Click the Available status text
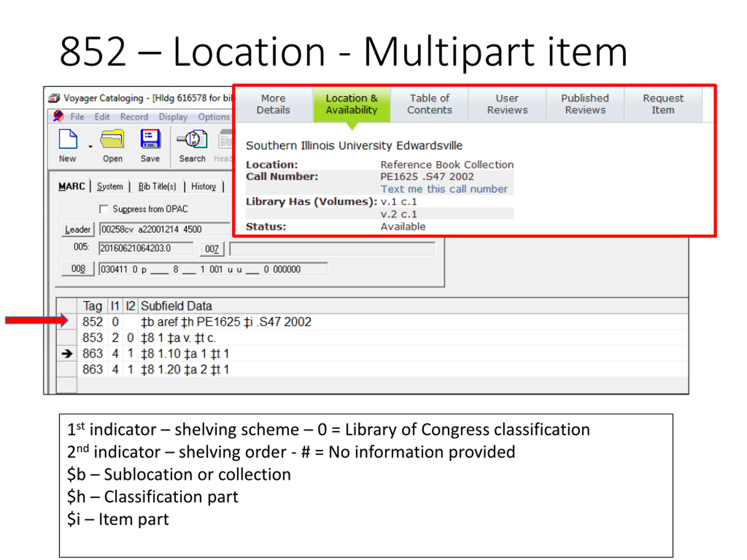 click(x=403, y=227)
